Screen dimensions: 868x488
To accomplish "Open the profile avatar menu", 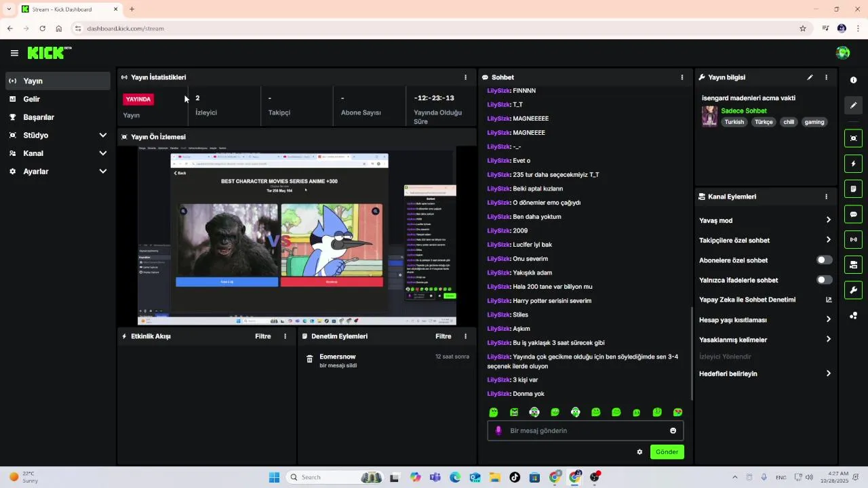I will tap(843, 53).
